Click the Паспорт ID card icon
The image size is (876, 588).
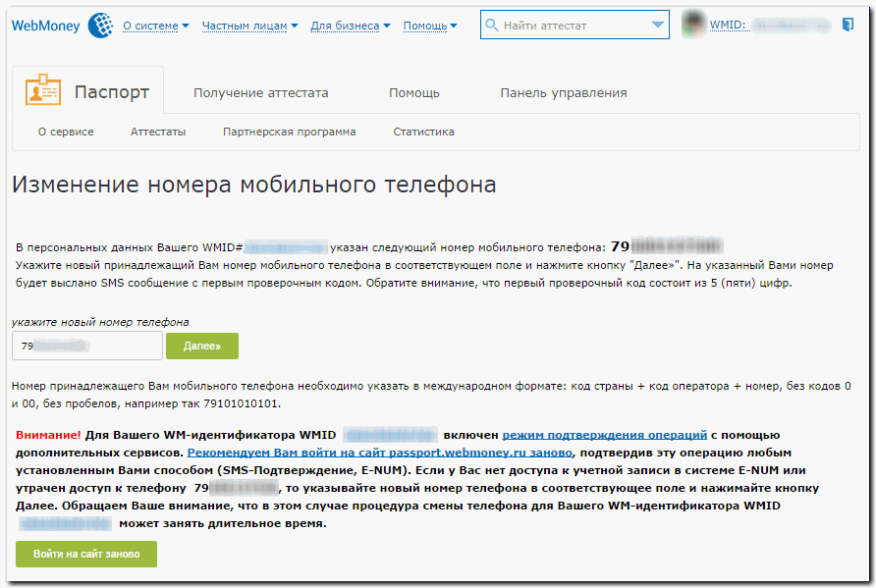coord(43,91)
